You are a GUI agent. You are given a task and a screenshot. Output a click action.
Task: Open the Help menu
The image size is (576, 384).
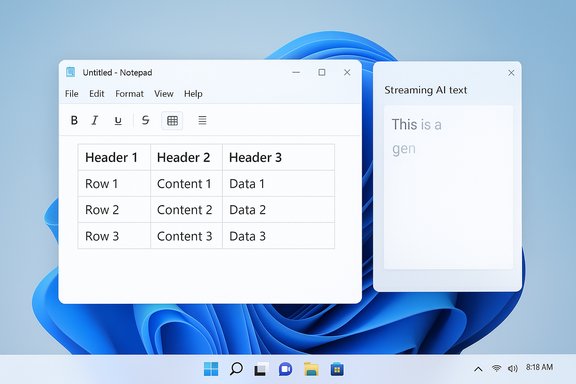(x=193, y=94)
